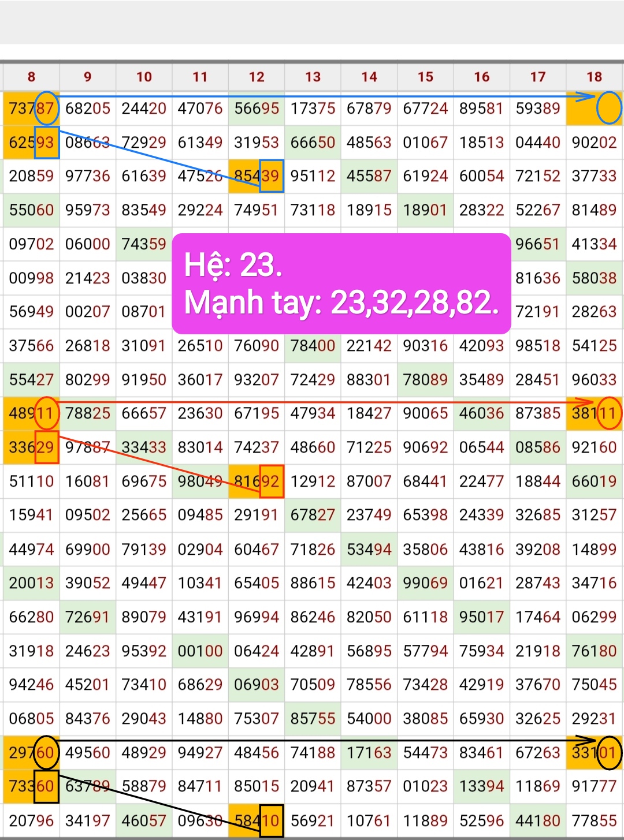This screenshot has height=840, width=624.
Task: Click the green cell 66650
Action: pos(313,143)
